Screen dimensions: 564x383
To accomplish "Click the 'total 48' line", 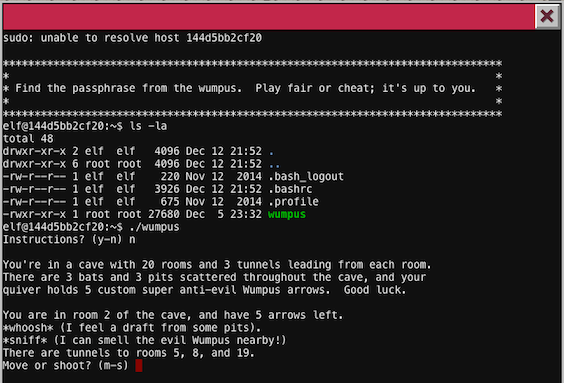I will coord(28,139).
